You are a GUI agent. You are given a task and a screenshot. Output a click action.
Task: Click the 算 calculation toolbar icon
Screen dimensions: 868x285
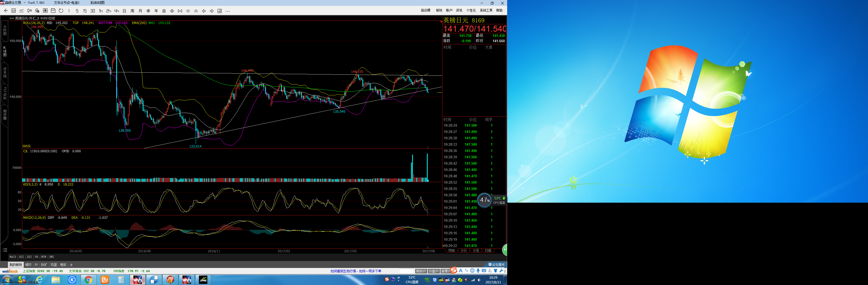pyautogui.click(x=37, y=11)
